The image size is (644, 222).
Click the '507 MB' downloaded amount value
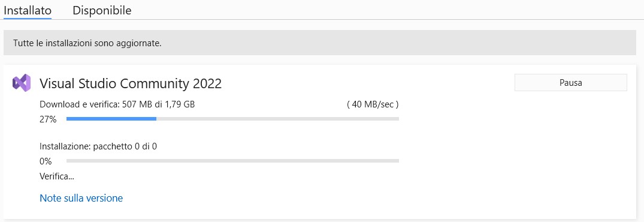pos(138,104)
